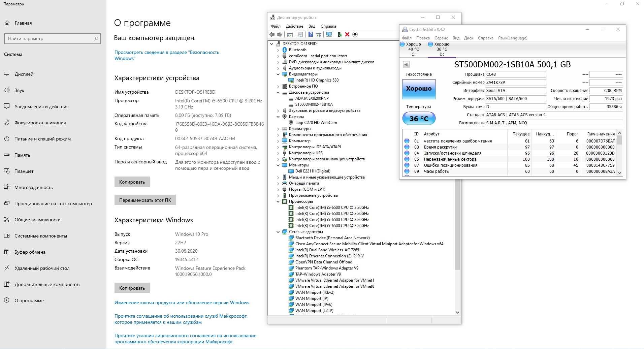Open the Безопасность Windows details link
This screenshot has height=349, width=644.
[167, 55]
